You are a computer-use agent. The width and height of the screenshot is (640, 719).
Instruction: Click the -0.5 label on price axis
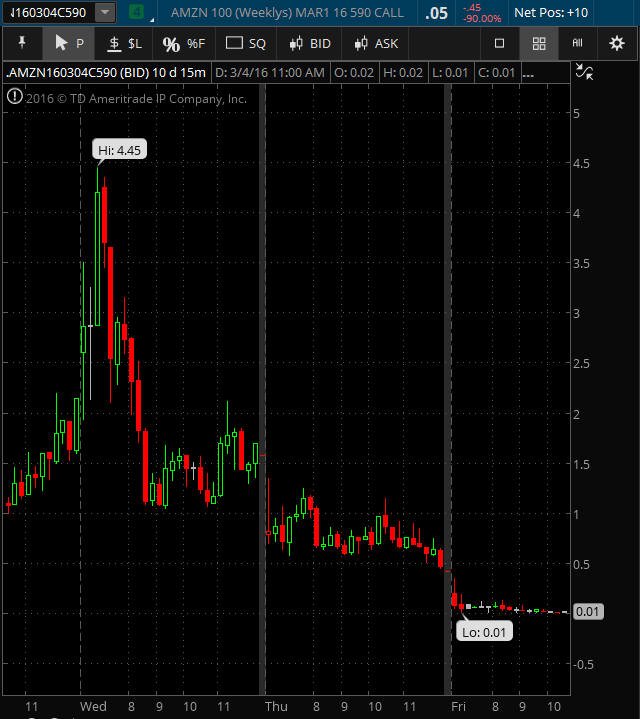tap(583, 664)
